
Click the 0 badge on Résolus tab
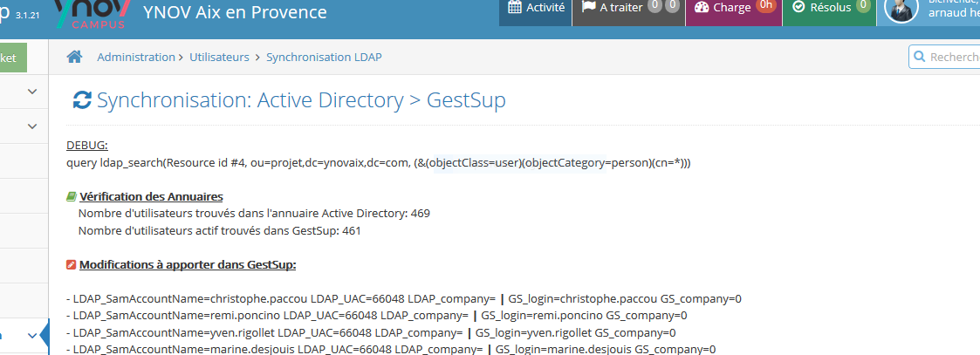click(x=863, y=5)
